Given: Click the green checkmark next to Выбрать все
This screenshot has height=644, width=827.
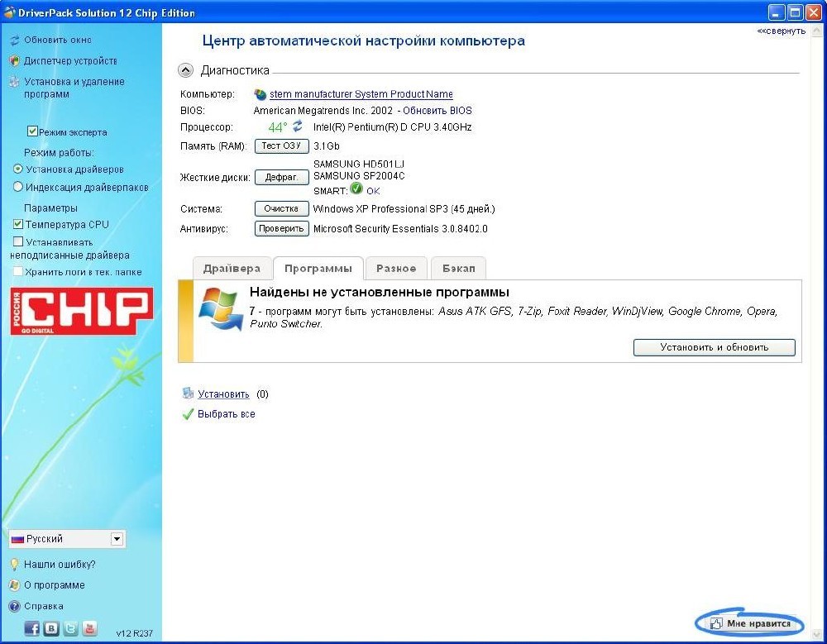Looking at the screenshot, I should [187, 414].
